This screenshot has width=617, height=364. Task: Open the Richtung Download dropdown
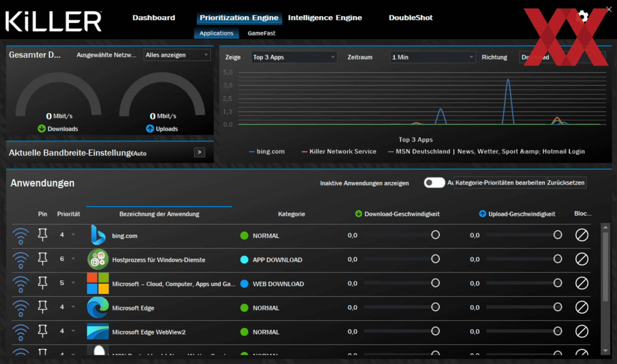(562, 57)
